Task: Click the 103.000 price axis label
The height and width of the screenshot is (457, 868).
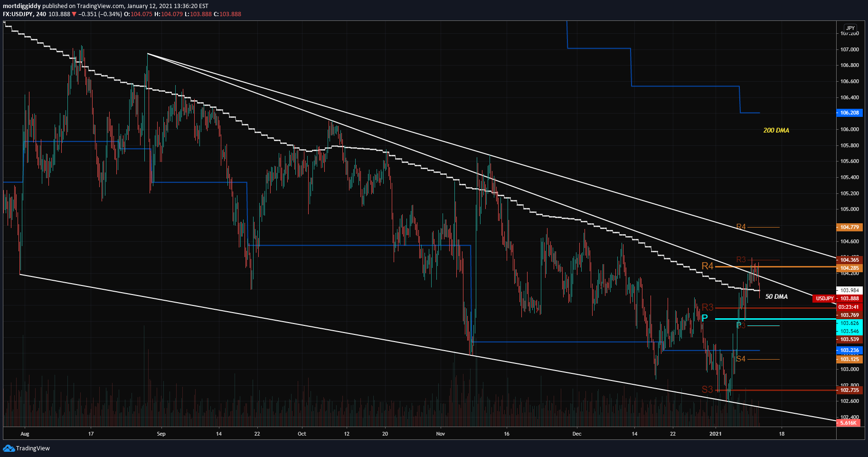Action: click(x=849, y=369)
